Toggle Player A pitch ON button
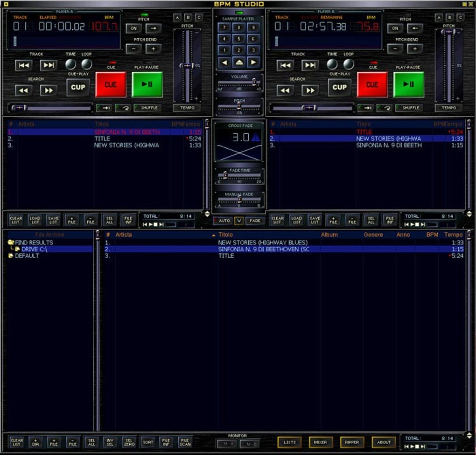This screenshot has height=455, width=476. [133, 28]
